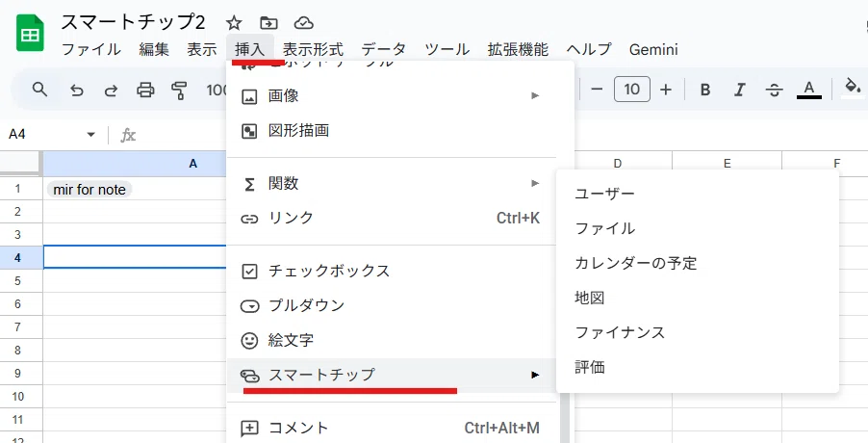Toggle strikethrough formatting

(x=774, y=90)
